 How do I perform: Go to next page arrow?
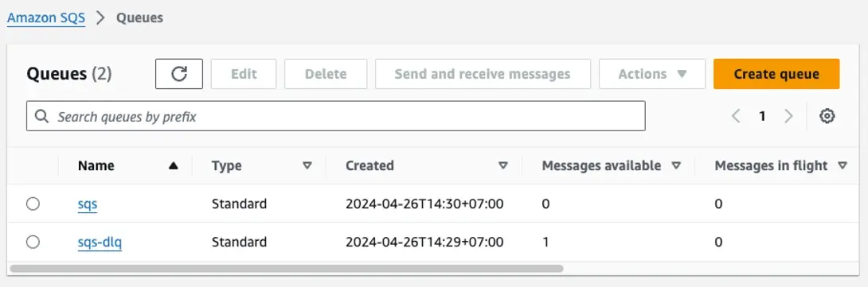(789, 116)
